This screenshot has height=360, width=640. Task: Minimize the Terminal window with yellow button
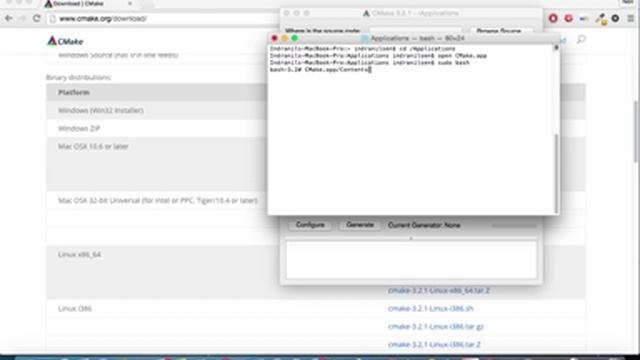point(284,38)
